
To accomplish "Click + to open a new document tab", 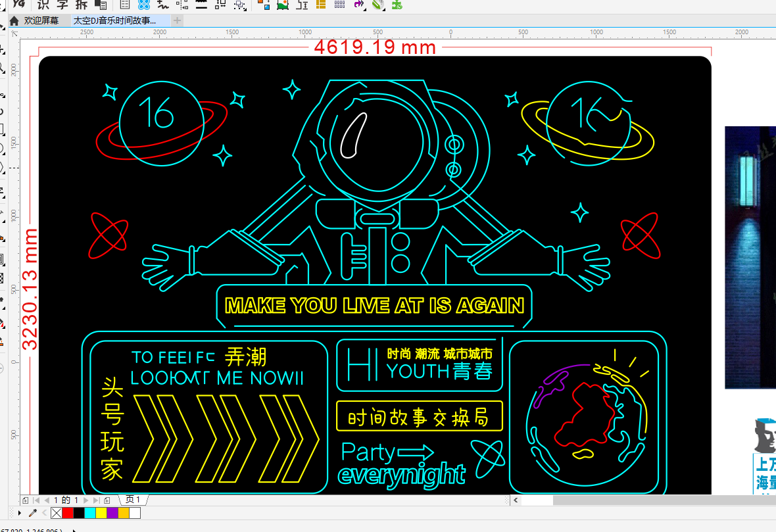I will pyautogui.click(x=177, y=20).
